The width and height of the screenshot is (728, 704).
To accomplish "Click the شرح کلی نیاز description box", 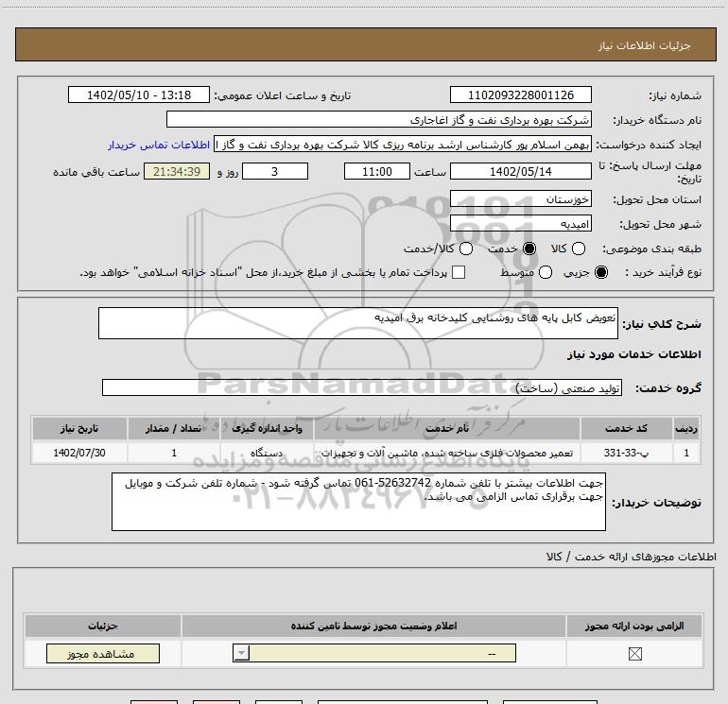I will 358,323.
